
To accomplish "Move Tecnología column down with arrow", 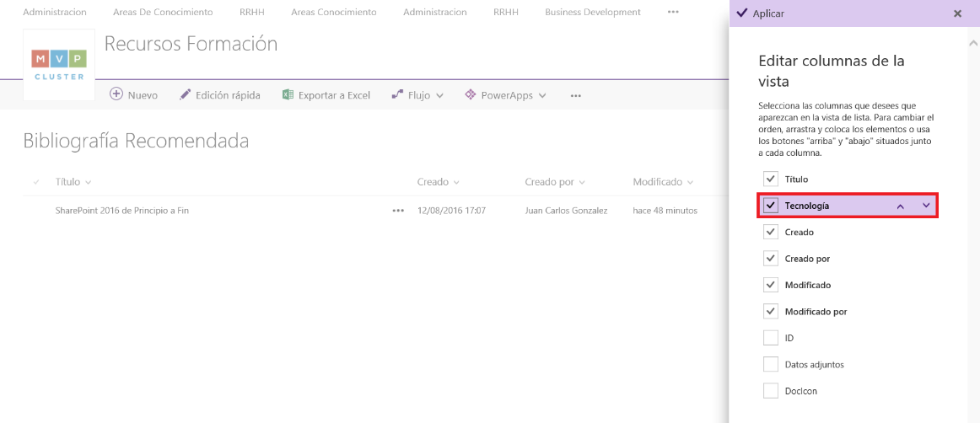I will click(x=926, y=206).
